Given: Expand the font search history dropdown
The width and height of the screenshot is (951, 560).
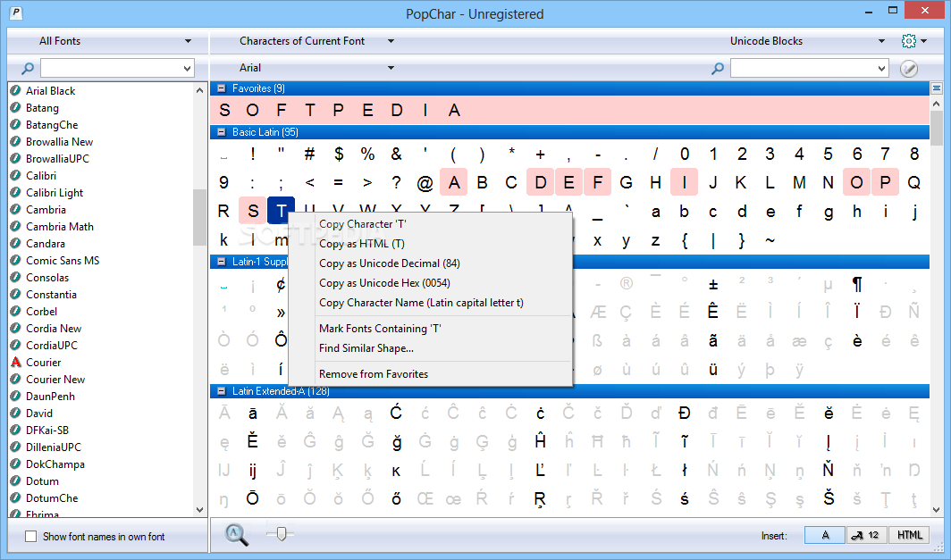Looking at the screenshot, I should point(187,69).
